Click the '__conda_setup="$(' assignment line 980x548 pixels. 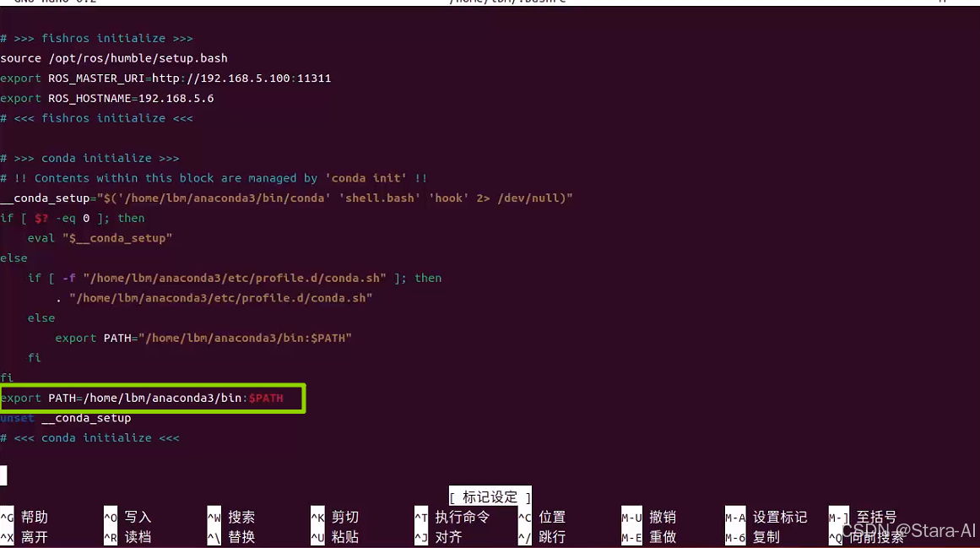pyautogui.click(x=286, y=198)
